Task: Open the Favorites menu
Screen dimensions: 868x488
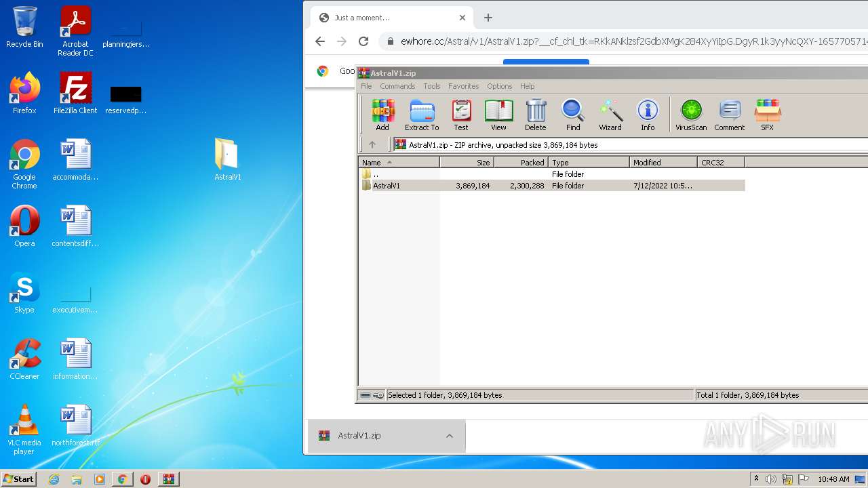Action: [x=464, y=86]
